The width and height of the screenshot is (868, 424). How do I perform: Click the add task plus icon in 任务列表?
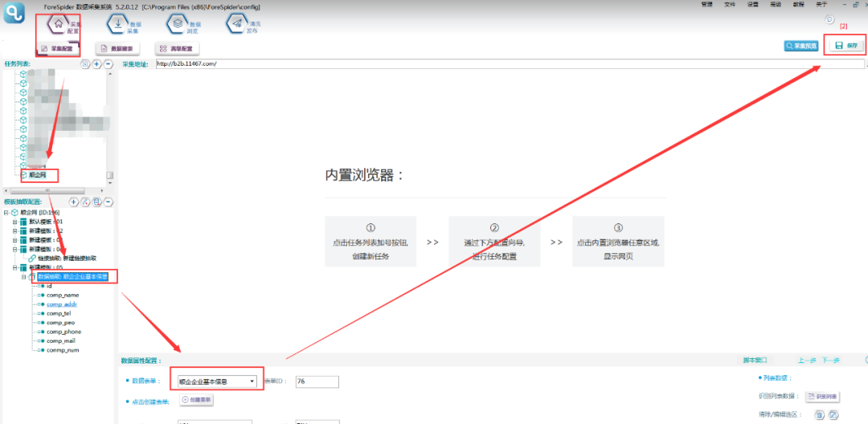(x=96, y=64)
